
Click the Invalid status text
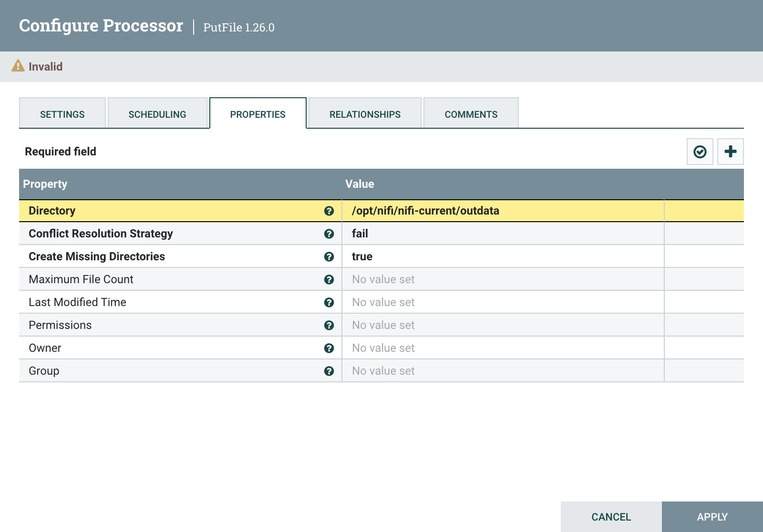[x=45, y=66]
